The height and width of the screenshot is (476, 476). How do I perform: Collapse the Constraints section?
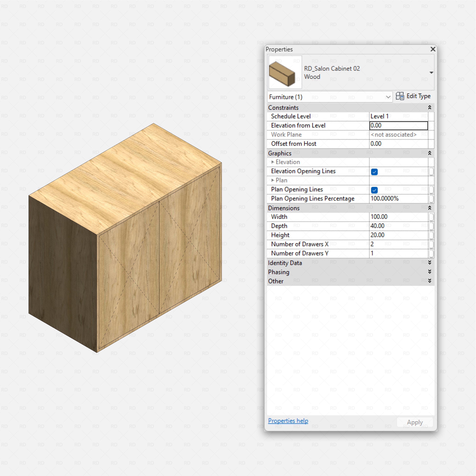point(429,107)
